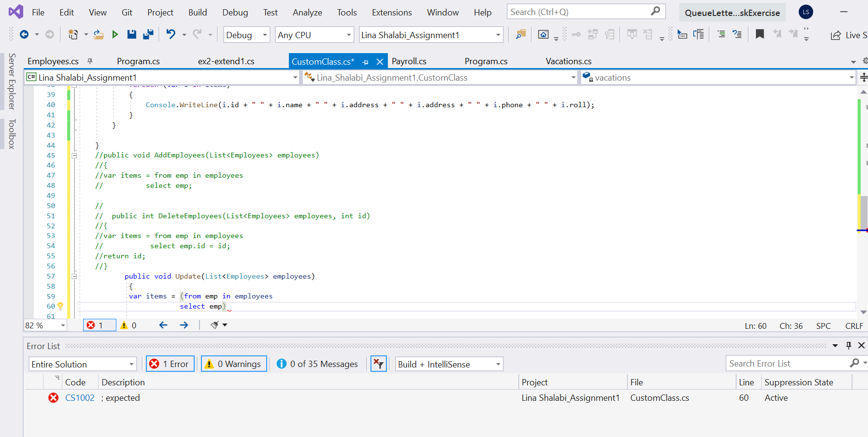Click the vertical scrollbar thumb in the code editor

pos(864,213)
